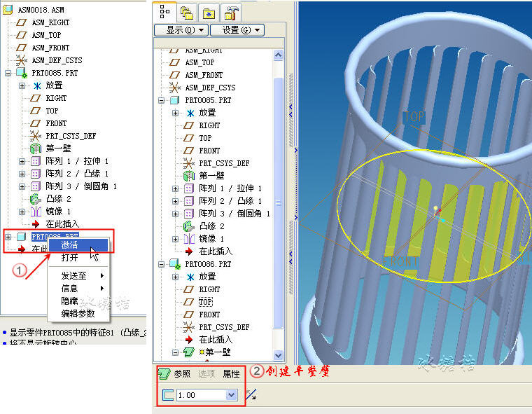Select 凸缘 2 icon in middle tree
The height and width of the screenshot is (414, 532).
189,226
